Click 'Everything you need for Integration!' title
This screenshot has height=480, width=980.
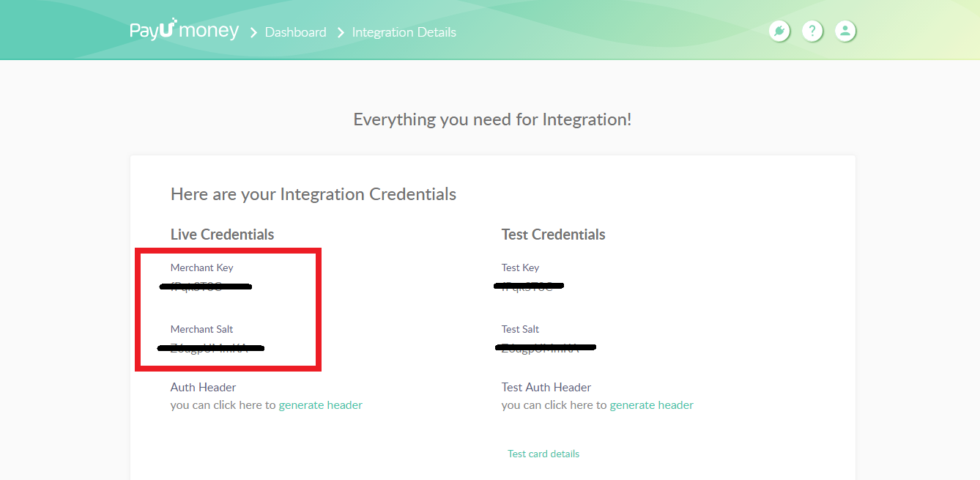tap(492, 119)
